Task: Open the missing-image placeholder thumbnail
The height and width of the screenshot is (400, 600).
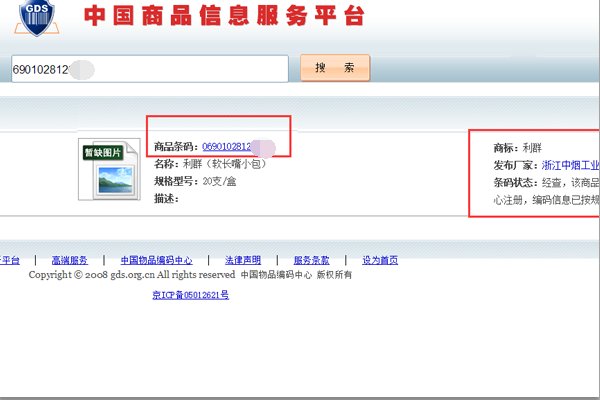Action: tap(109, 169)
